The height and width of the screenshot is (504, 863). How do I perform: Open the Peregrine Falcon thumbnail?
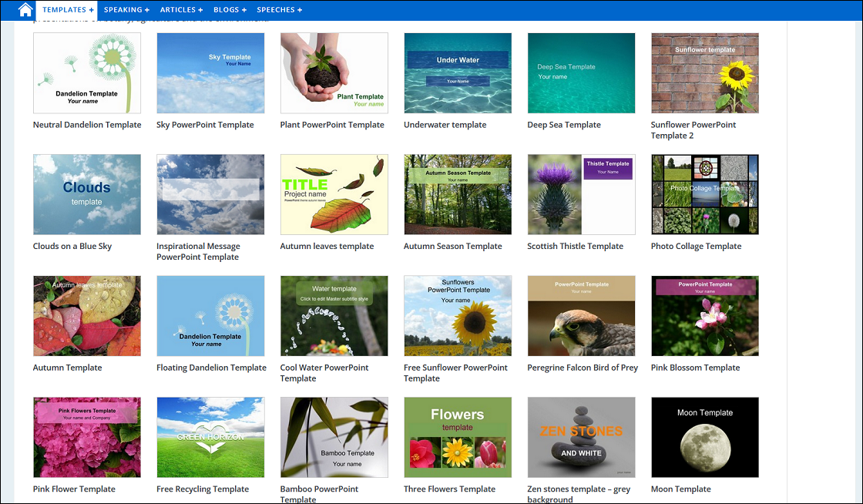pos(581,316)
